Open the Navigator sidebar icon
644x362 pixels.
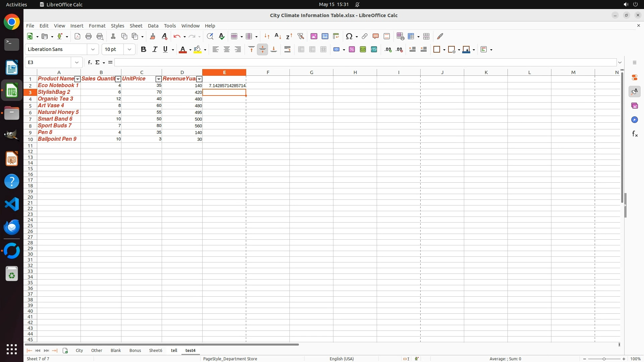point(635,120)
